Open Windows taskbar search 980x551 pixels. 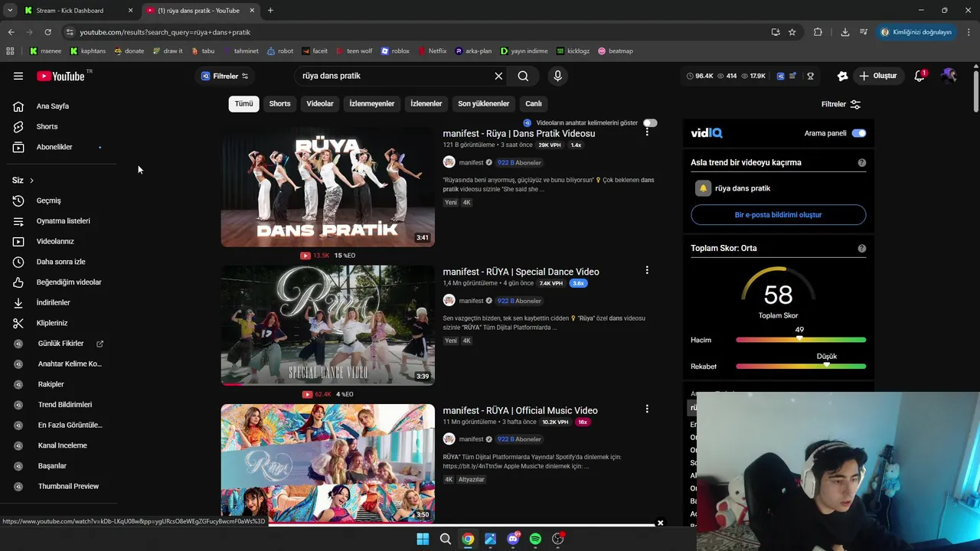[x=445, y=539]
